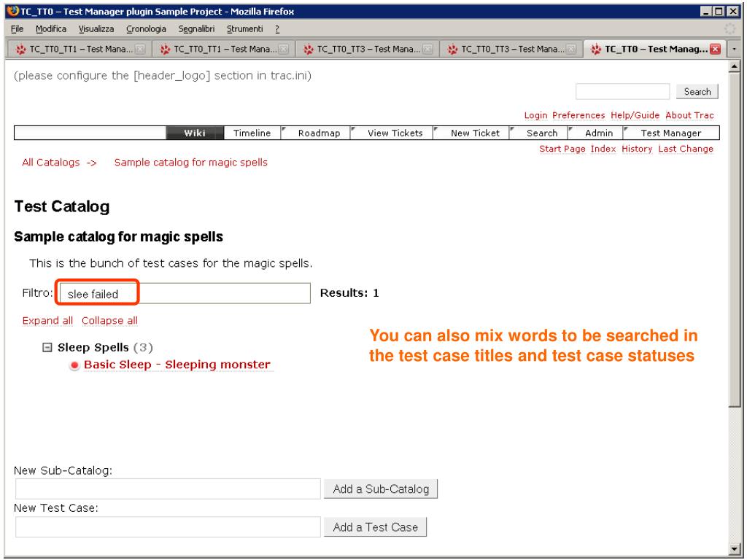Focus the search field in the page header
This screenshot has height=560, width=747.
pyautogui.click(x=623, y=92)
